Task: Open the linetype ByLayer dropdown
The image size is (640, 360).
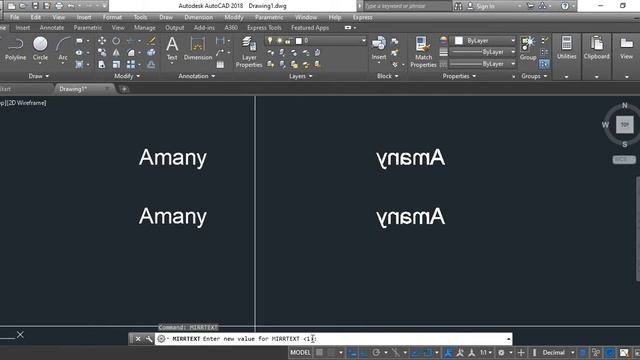Action: pyautogui.click(x=482, y=64)
